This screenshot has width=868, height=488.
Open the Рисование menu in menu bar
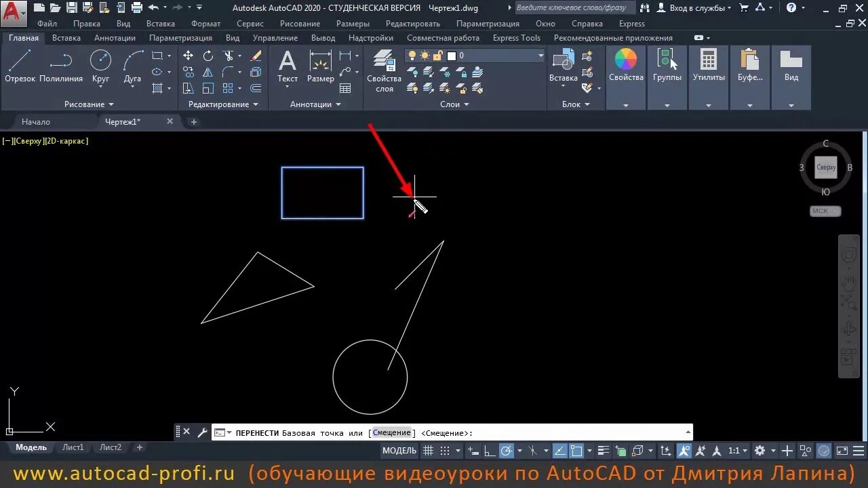300,24
